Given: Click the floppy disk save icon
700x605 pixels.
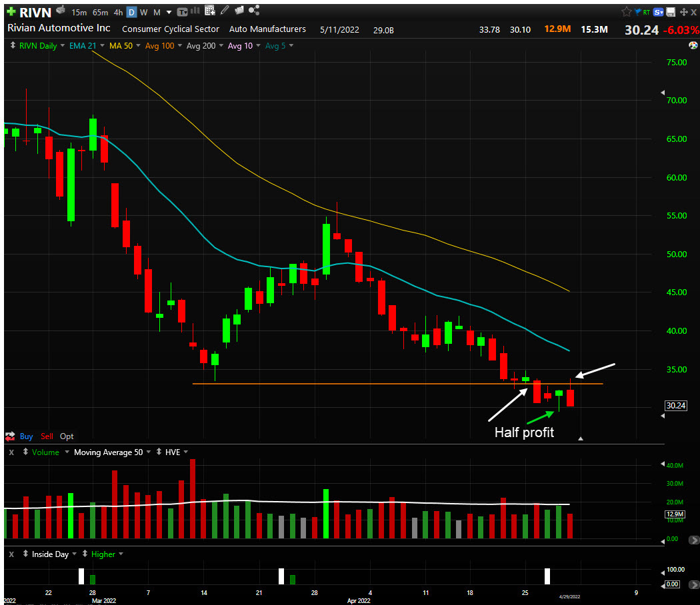Looking at the screenshot, I should [671, 13].
